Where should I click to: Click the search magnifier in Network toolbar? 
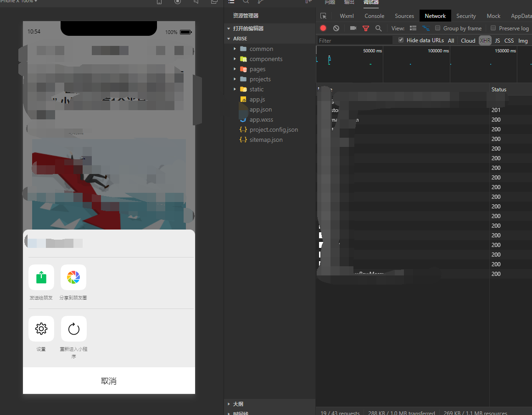coord(379,28)
